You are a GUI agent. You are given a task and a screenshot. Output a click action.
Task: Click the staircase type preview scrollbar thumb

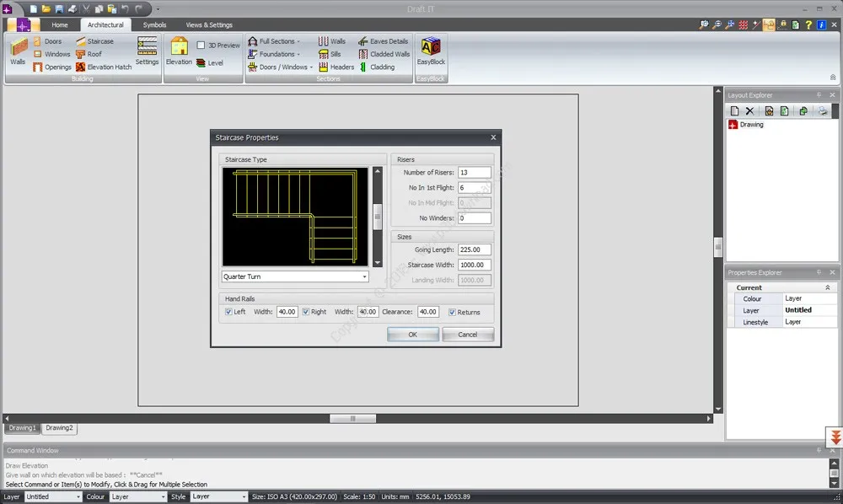coord(378,217)
